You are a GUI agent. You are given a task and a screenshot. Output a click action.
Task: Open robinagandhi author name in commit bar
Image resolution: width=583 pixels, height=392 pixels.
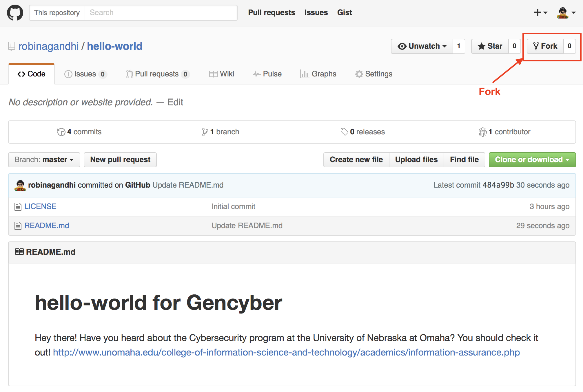point(52,185)
